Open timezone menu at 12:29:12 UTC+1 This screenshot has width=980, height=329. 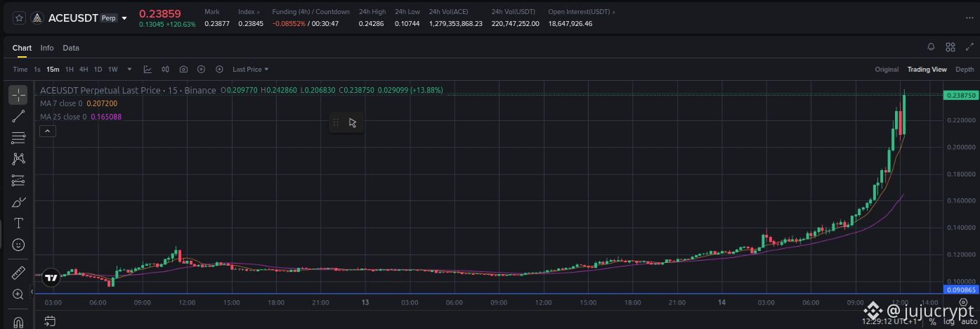coord(889,321)
